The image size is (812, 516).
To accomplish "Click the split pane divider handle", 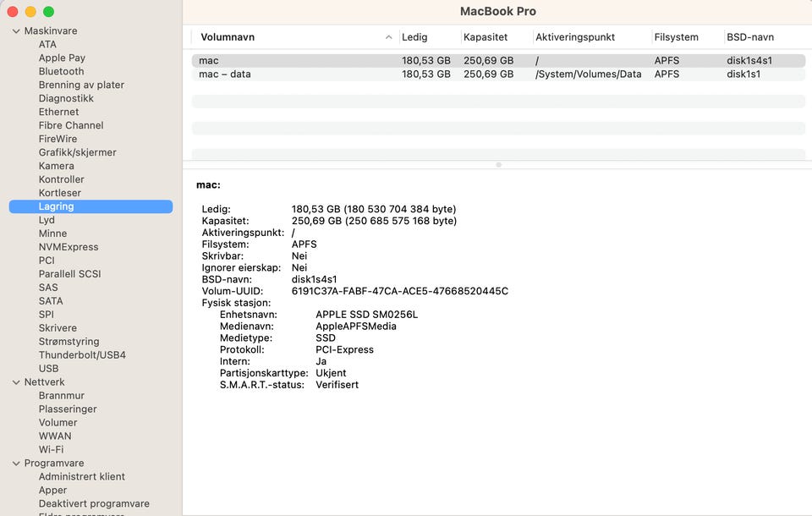I will click(x=498, y=165).
